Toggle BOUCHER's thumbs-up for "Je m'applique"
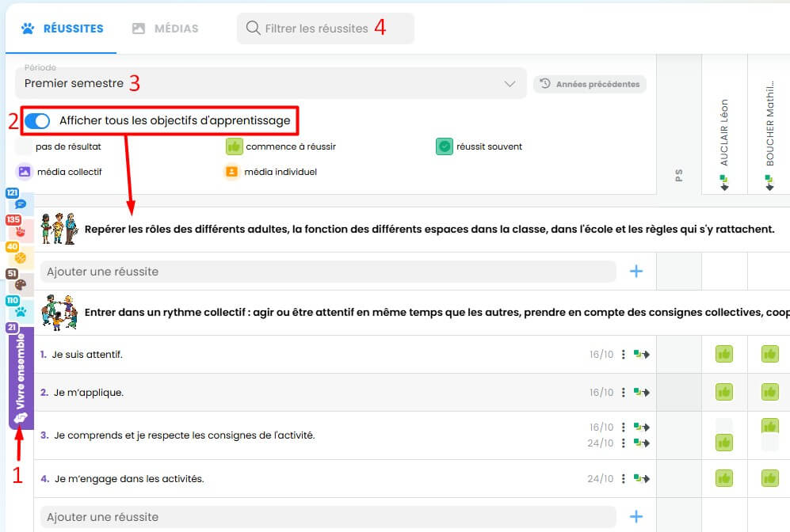The image size is (790, 532). point(769,393)
